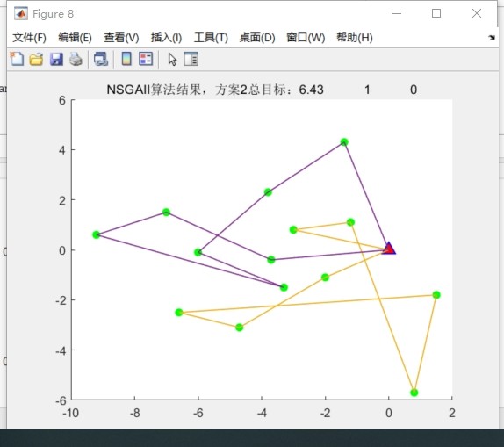Click the link plot icon
The width and height of the screenshot is (504, 447).
101,60
